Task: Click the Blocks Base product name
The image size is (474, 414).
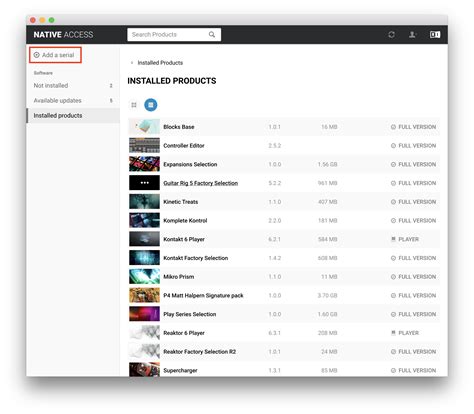Action: [179, 127]
